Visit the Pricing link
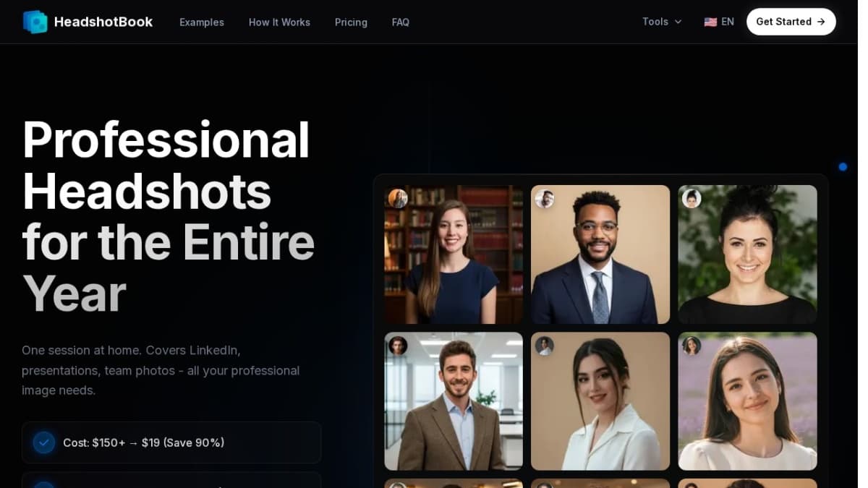The image size is (868, 488). (351, 22)
